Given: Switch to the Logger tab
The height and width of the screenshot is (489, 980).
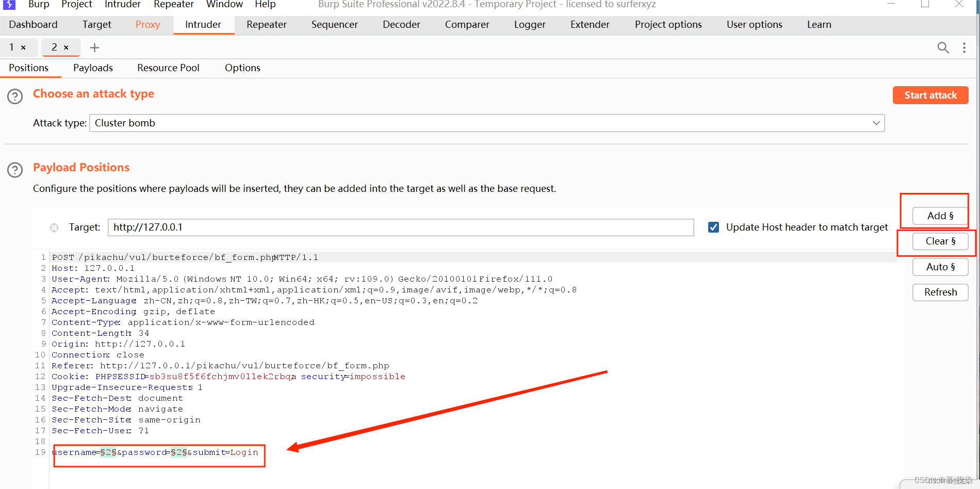Looking at the screenshot, I should coord(530,25).
